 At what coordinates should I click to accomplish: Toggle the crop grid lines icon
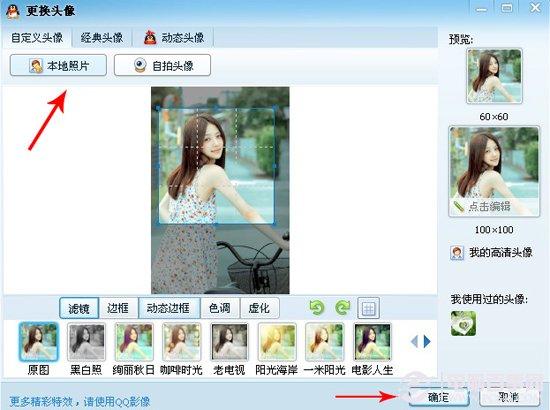[x=368, y=308]
